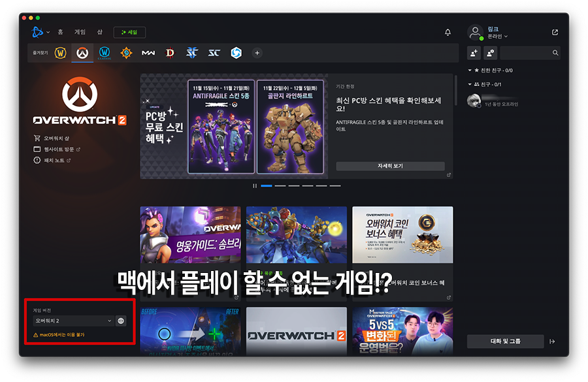Go to the 샵 tab
This screenshot has height=382, width=588.
pyautogui.click(x=100, y=32)
